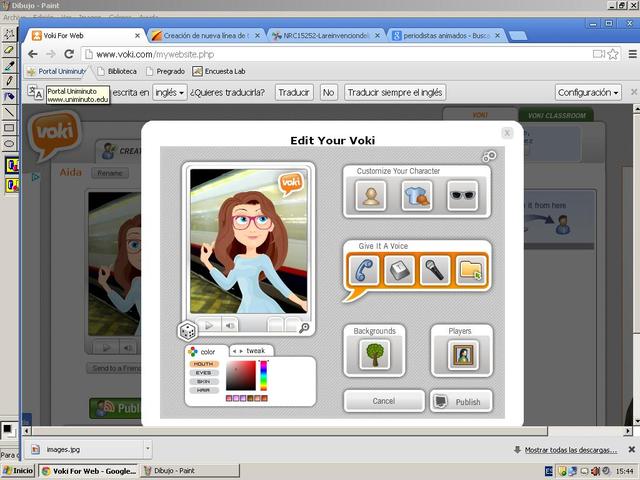Switch to periodistas animados tab
The image size is (640, 480).
tap(445, 36)
